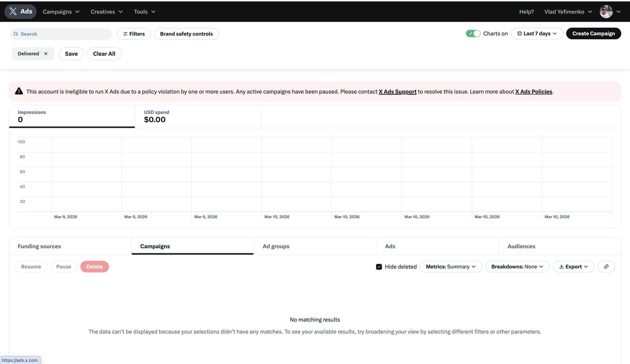Click the Delivered filter chip label
630x364 pixels.
tap(28, 53)
